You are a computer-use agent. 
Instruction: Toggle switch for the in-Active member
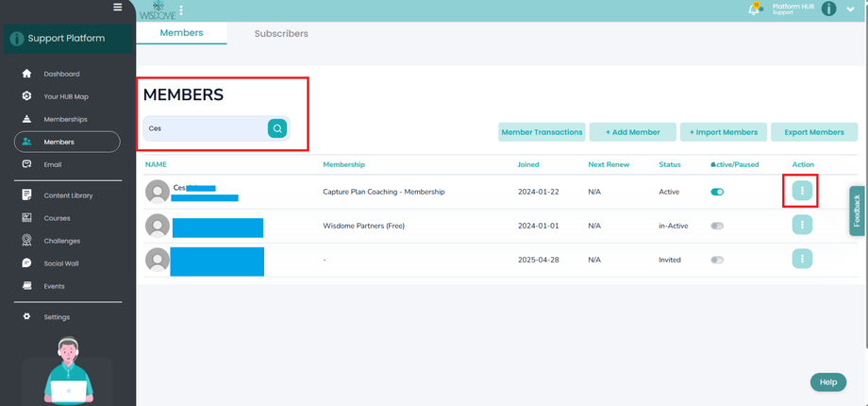(x=717, y=226)
